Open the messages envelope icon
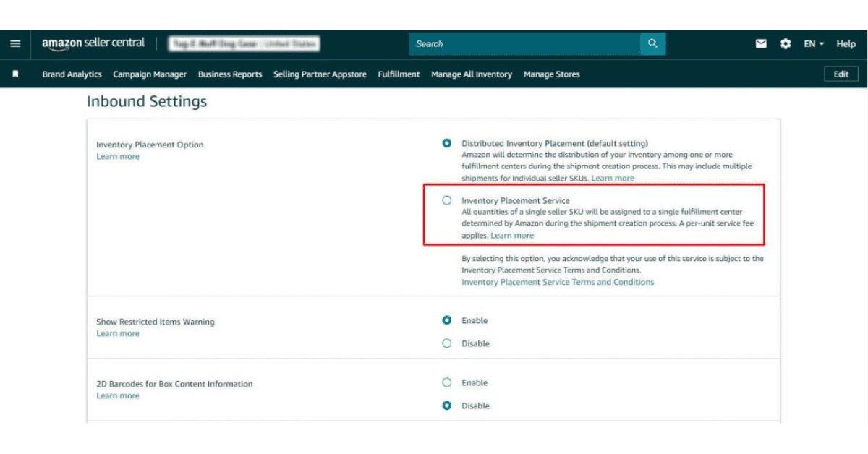The image size is (868, 454). click(761, 44)
